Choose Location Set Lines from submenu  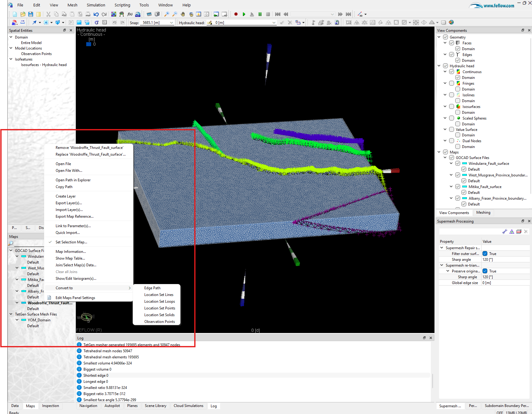(x=159, y=295)
